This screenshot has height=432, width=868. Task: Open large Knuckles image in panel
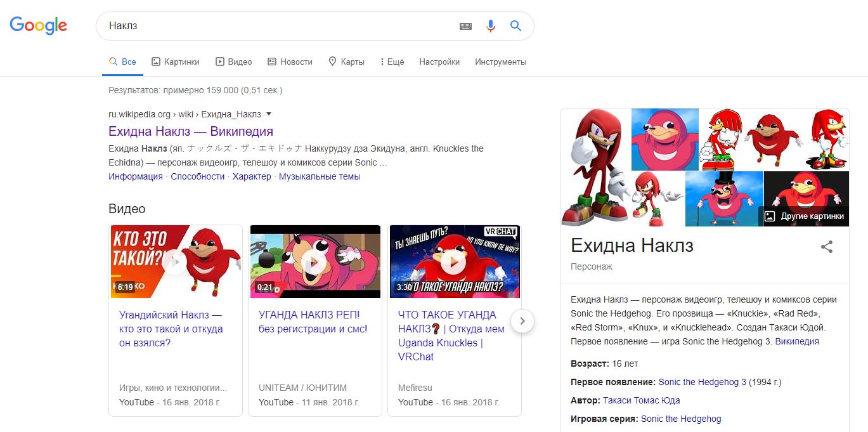pyautogui.click(x=596, y=167)
